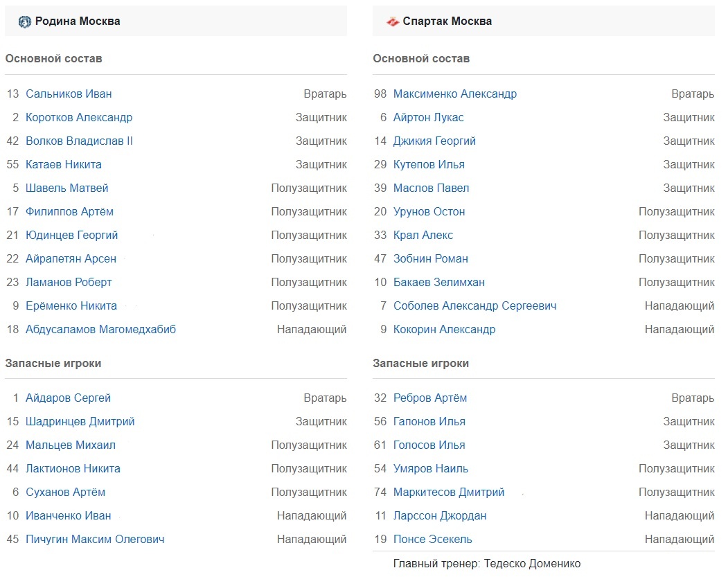728x577 pixels.
Task: Select substitute Понсе Эсекель
Action: 432,540
